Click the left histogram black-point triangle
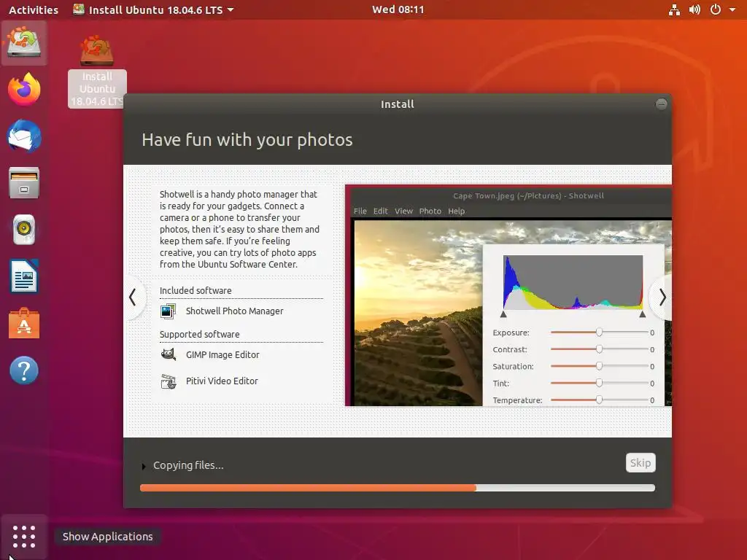The width and height of the screenshot is (747, 560). pyautogui.click(x=503, y=314)
